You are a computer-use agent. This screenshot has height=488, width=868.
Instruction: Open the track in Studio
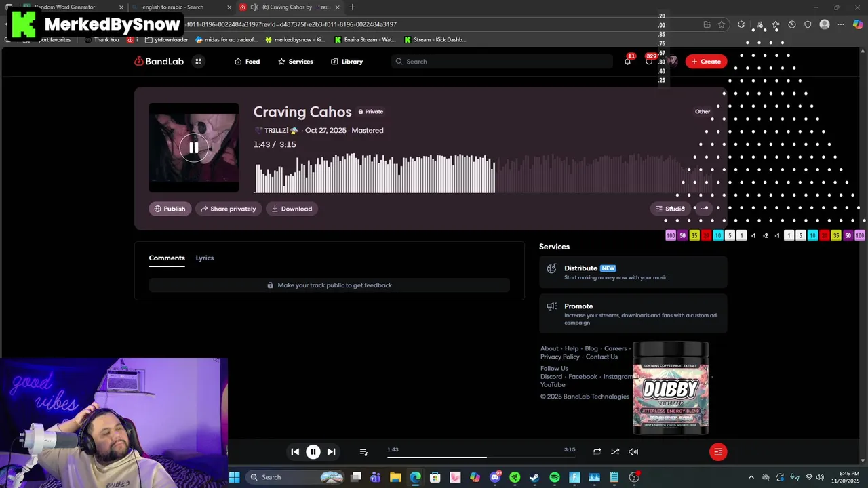(670, 209)
